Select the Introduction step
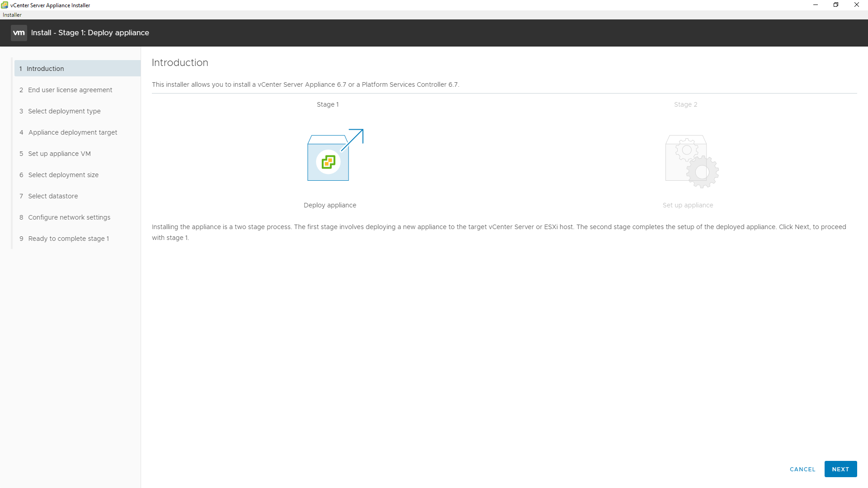 pyautogui.click(x=45, y=69)
